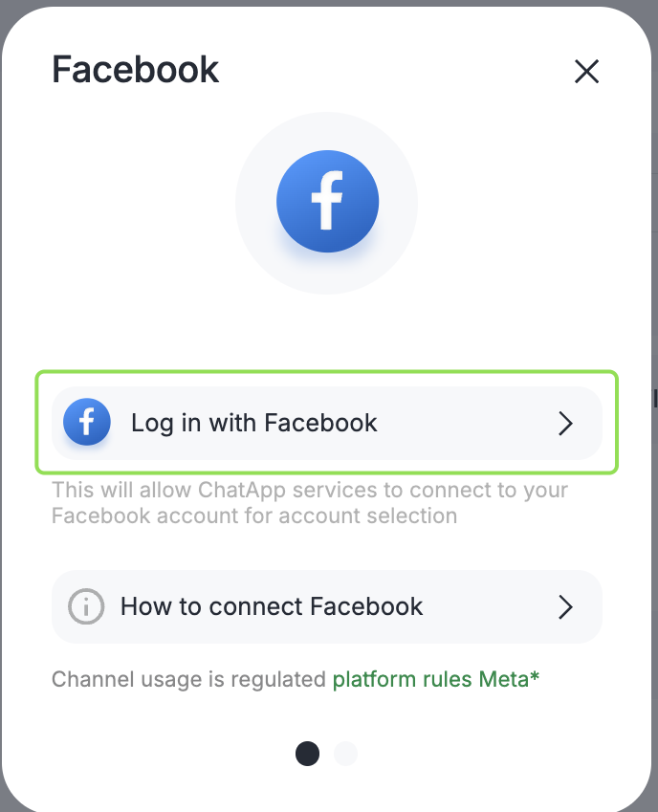
Task: Select the dark first pagination dot
Action: [307, 754]
